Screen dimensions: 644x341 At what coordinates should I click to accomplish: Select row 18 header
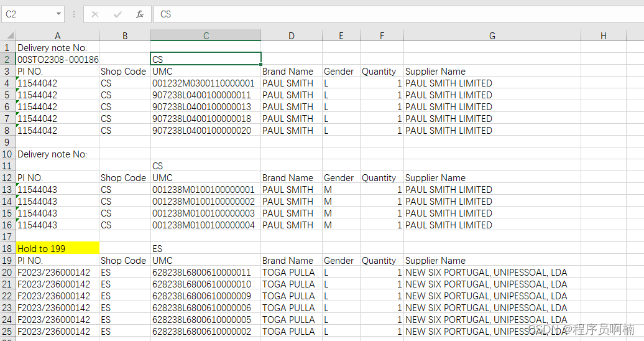pos(8,249)
